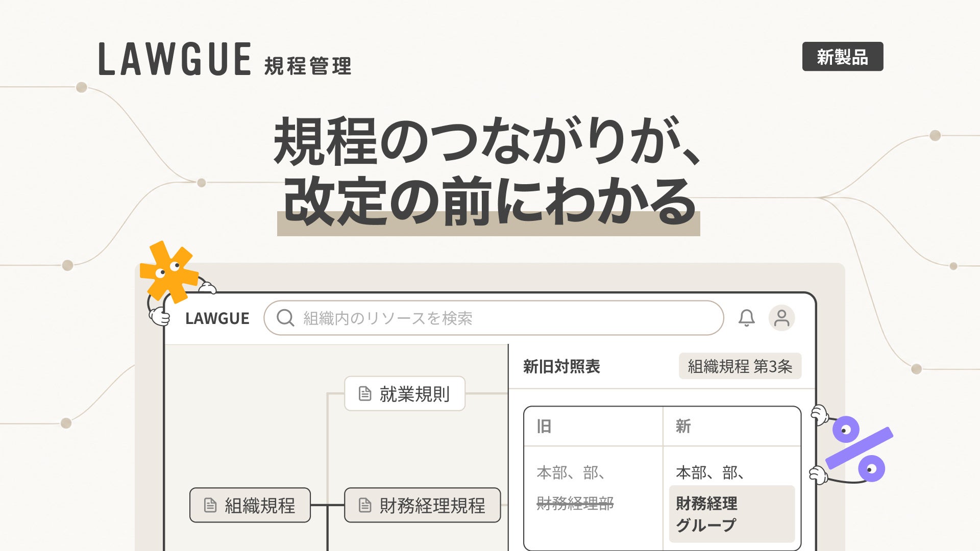Click the LAWGUE 規程管理 title logo

pos(225,60)
